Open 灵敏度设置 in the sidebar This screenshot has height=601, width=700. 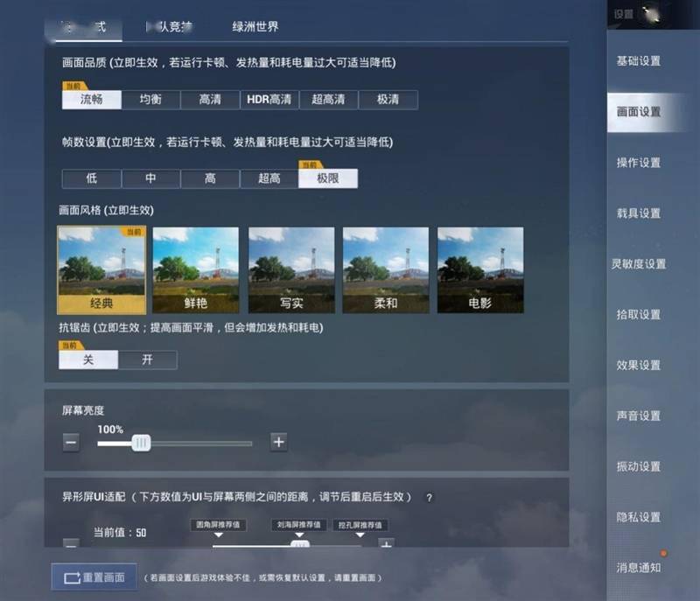point(639,264)
